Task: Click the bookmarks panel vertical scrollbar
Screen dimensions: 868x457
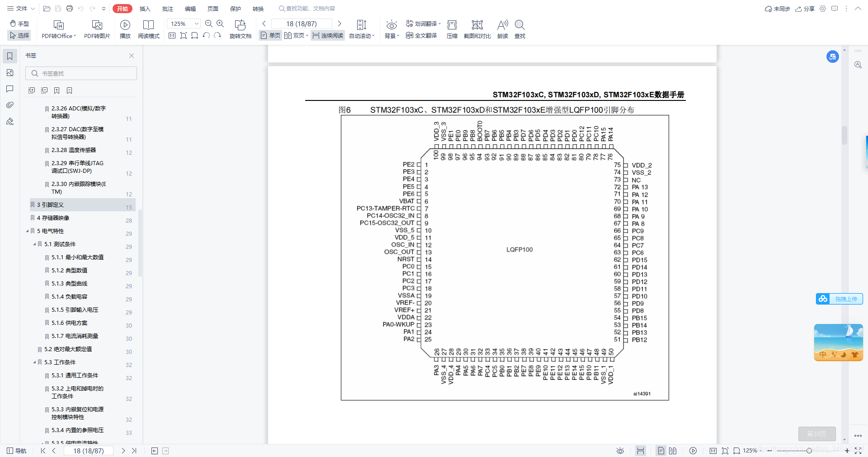Action: click(x=140, y=243)
